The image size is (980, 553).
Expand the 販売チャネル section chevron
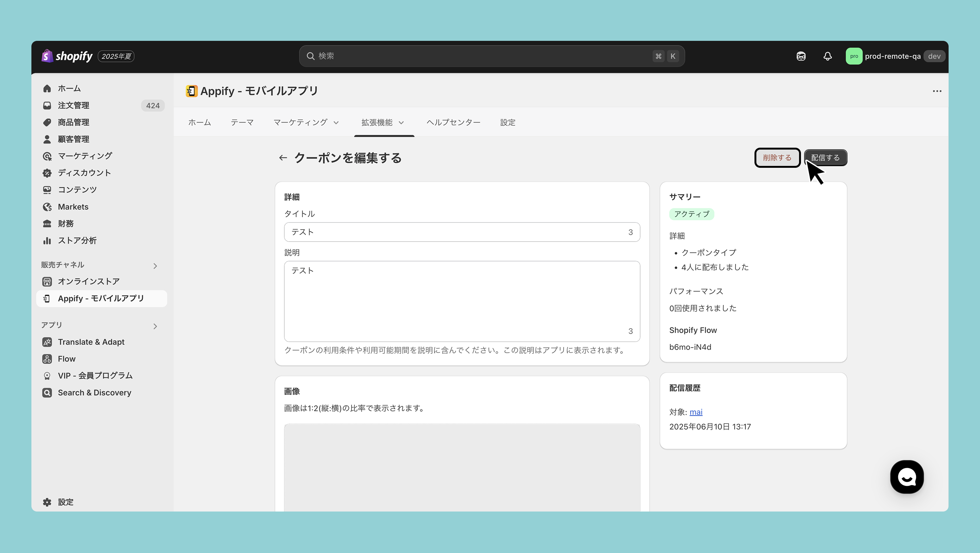point(155,266)
